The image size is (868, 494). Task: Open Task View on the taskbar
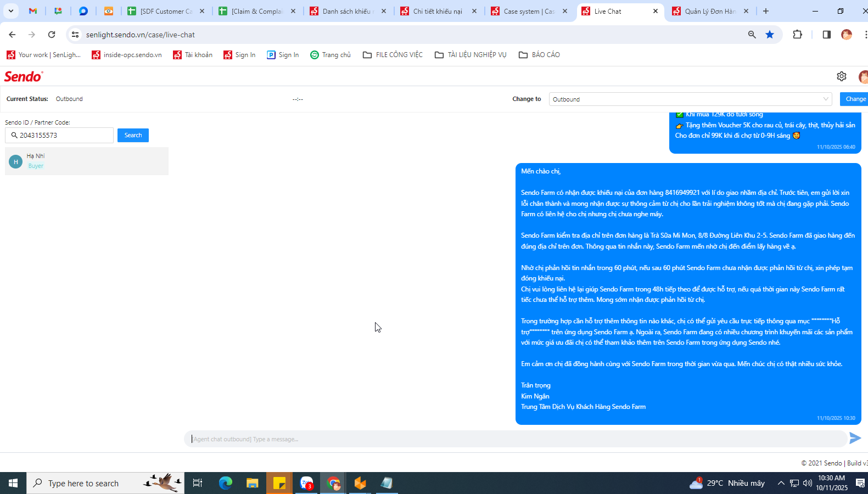(x=198, y=483)
